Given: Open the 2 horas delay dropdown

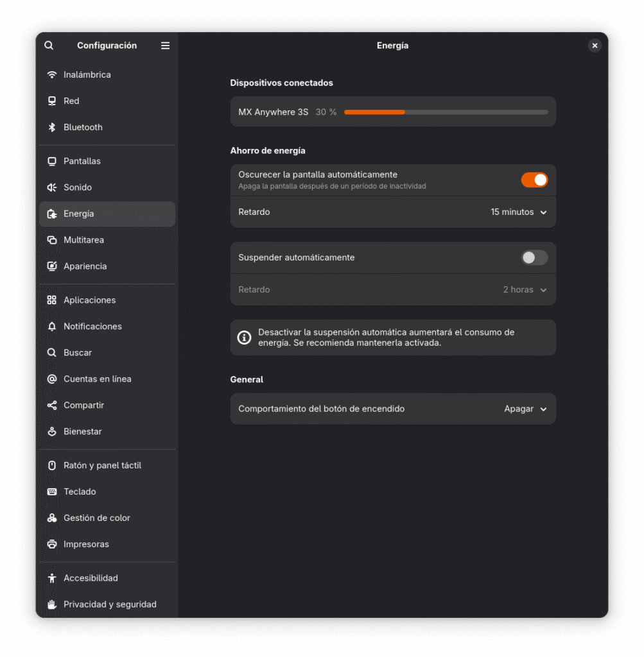Looking at the screenshot, I should pyautogui.click(x=525, y=290).
